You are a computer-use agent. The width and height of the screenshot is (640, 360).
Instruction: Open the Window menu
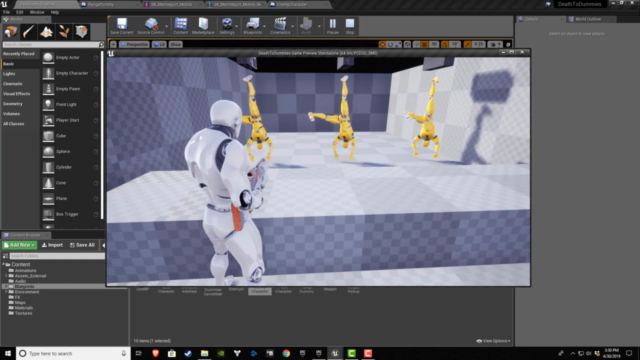(x=37, y=12)
